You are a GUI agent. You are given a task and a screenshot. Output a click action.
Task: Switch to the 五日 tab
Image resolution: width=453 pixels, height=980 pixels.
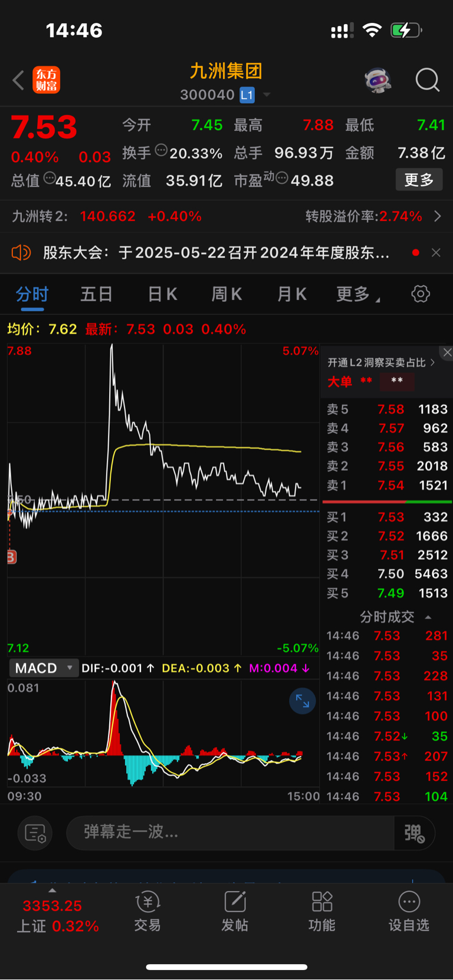(97, 294)
